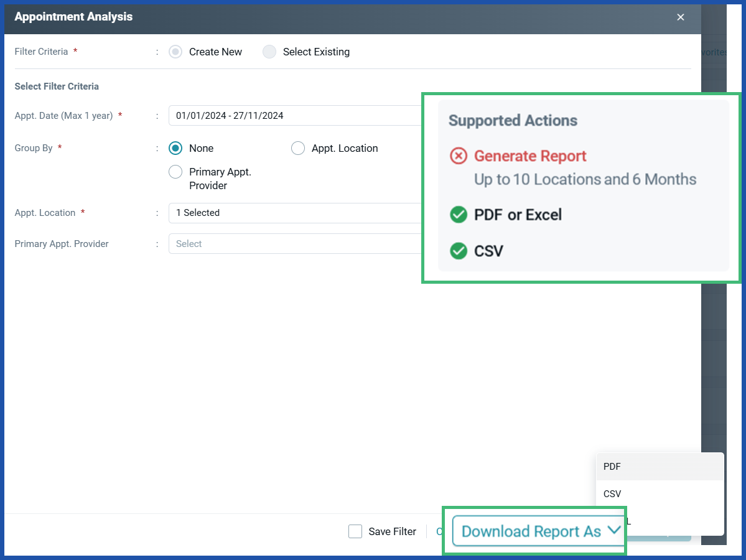Click the green checkmark next to PDF or Excel
The image size is (746, 560).
457,214
